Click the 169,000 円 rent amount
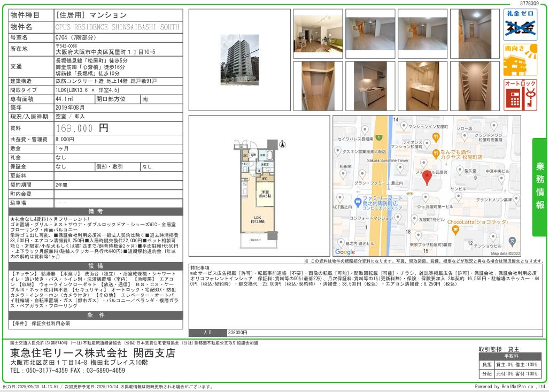The image size is (549, 392). pyautogui.click(x=82, y=128)
